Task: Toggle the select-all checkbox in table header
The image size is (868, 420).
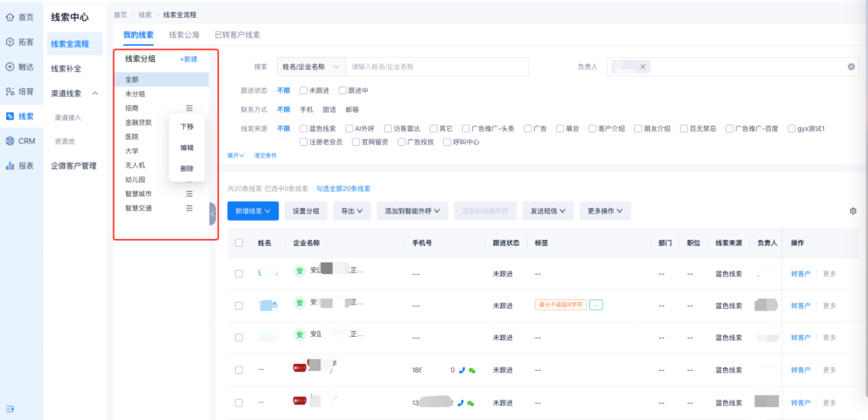Action: [239, 243]
